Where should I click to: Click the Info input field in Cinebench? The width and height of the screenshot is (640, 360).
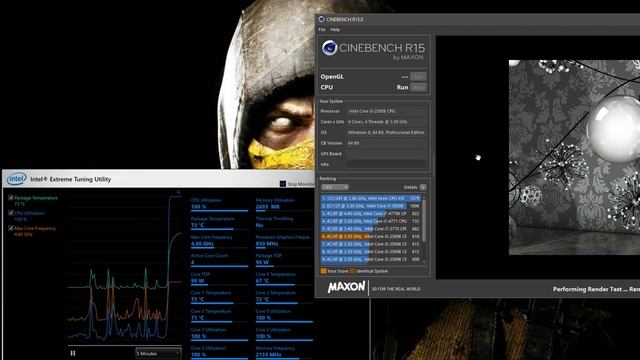386,164
